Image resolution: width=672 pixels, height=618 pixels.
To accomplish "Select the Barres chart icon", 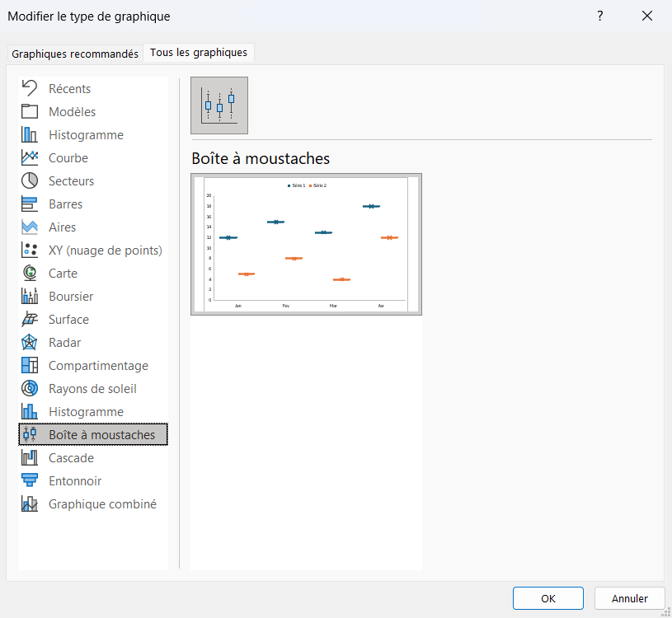I will (30, 204).
